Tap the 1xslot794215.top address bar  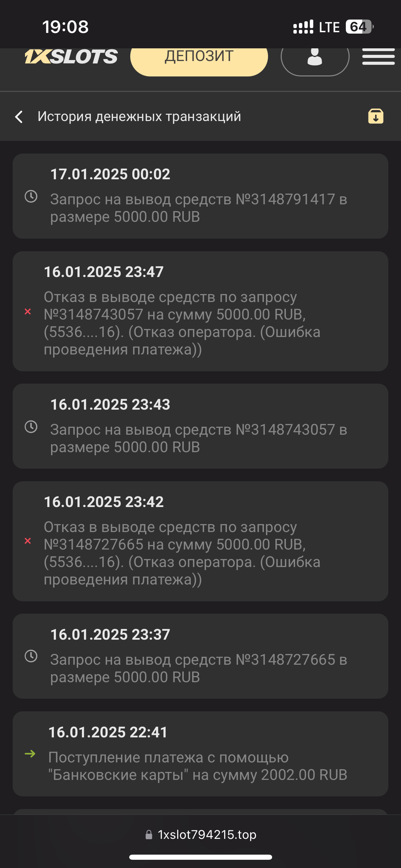point(201,835)
